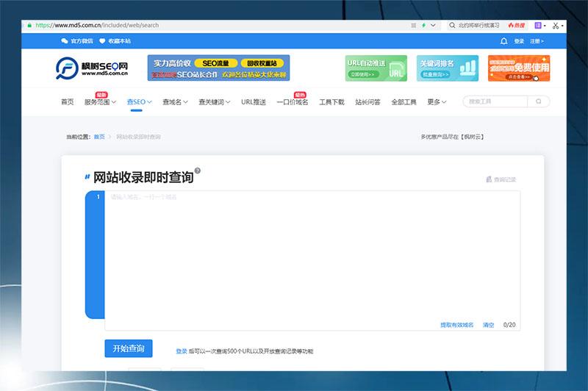Expand the 服务范围 dropdown menu
The width and height of the screenshot is (588, 391).
click(100, 102)
